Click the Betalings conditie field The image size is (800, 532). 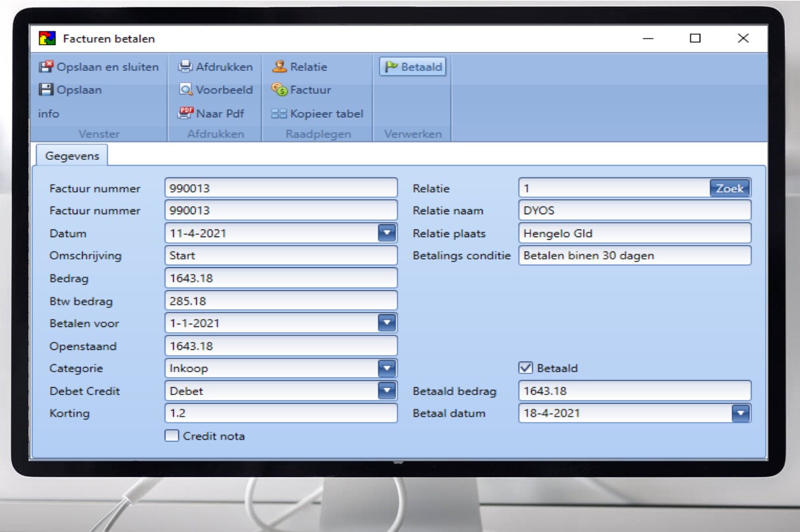[635, 256]
